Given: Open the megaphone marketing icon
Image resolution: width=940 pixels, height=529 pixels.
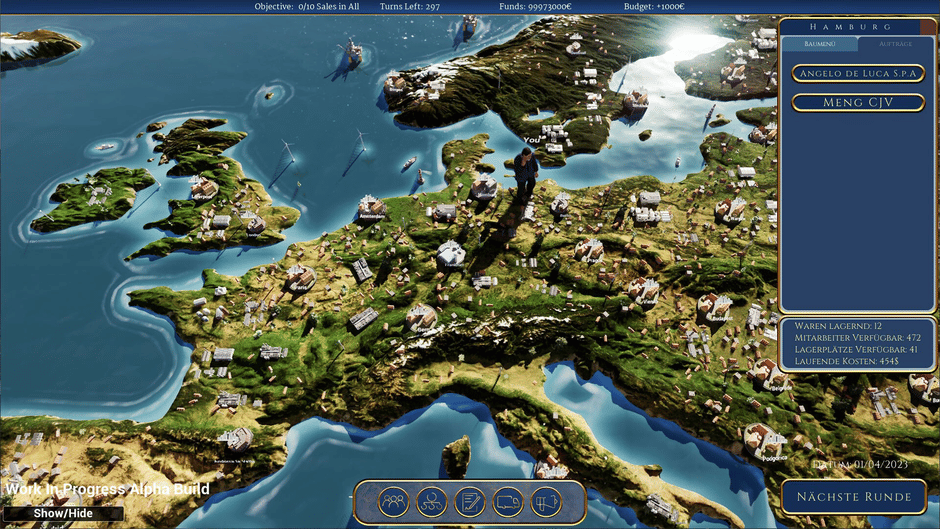Looking at the screenshot, I should coord(546,501).
